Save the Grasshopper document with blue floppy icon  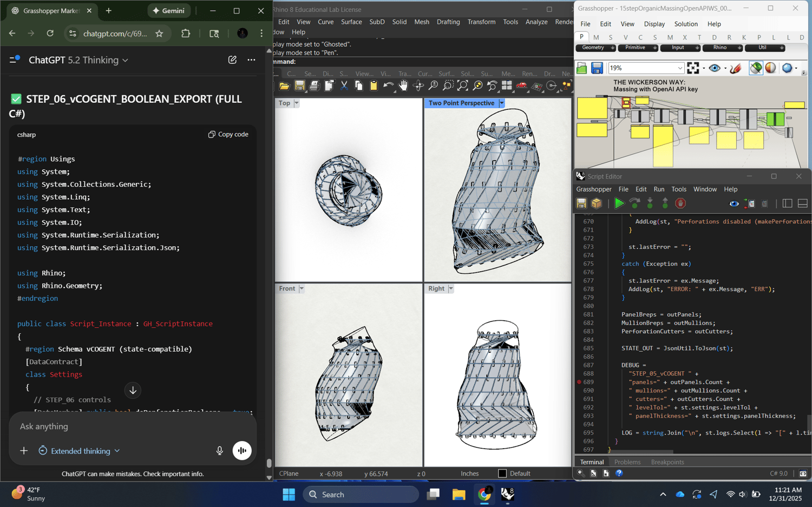pos(597,68)
